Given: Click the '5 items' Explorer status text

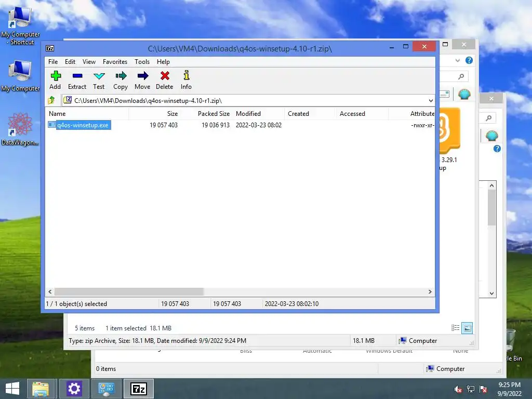Looking at the screenshot, I should point(85,328).
